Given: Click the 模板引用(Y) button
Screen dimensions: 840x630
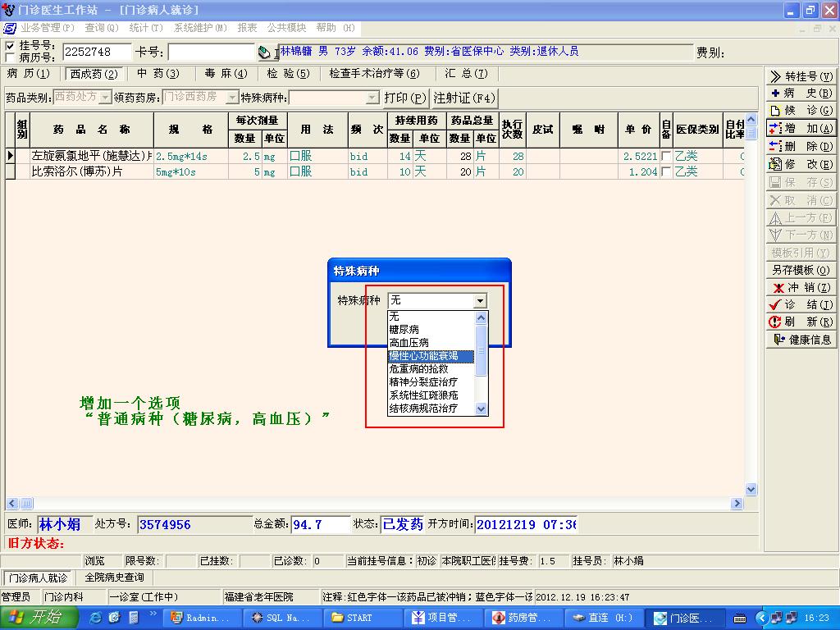Looking at the screenshot, I should click(801, 253).
